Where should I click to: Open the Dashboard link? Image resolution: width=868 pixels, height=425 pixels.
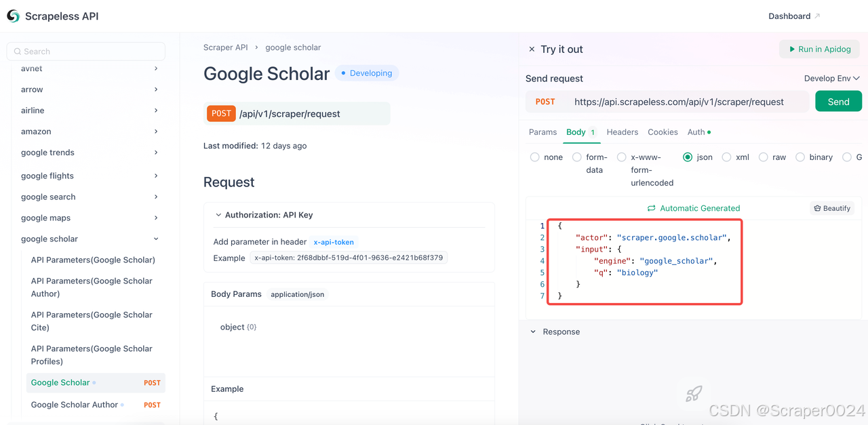[789, 16]
